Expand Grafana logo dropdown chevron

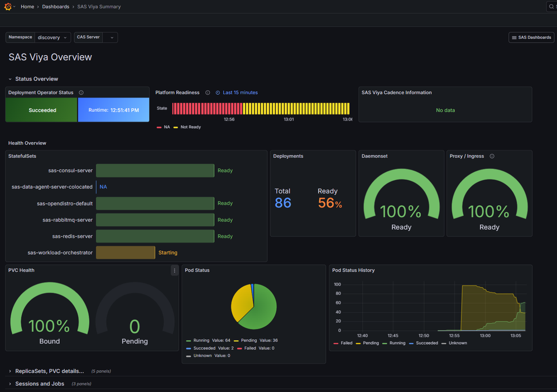(x=14, y=7)
